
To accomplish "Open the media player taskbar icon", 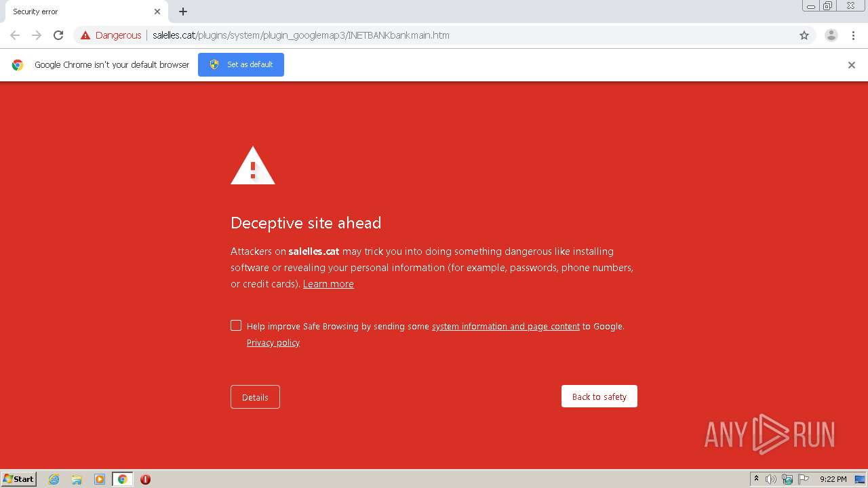I will pyautogui.click(x=100, y=479).
